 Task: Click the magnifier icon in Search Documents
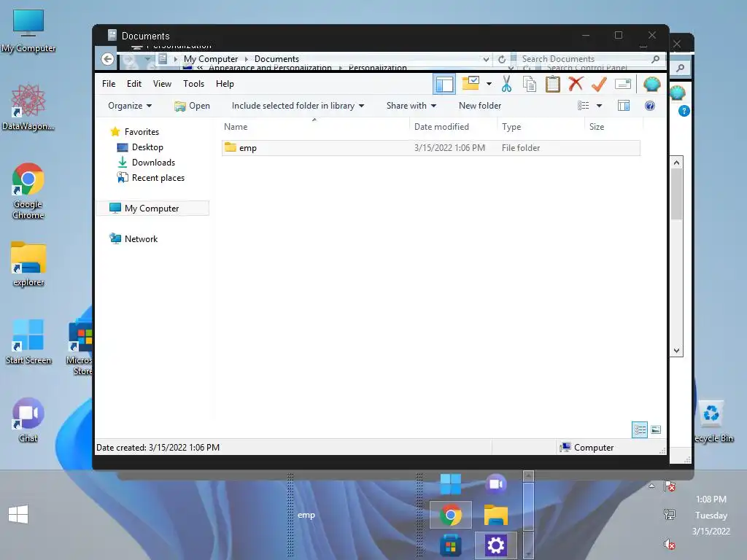click(x=656, y=59)
